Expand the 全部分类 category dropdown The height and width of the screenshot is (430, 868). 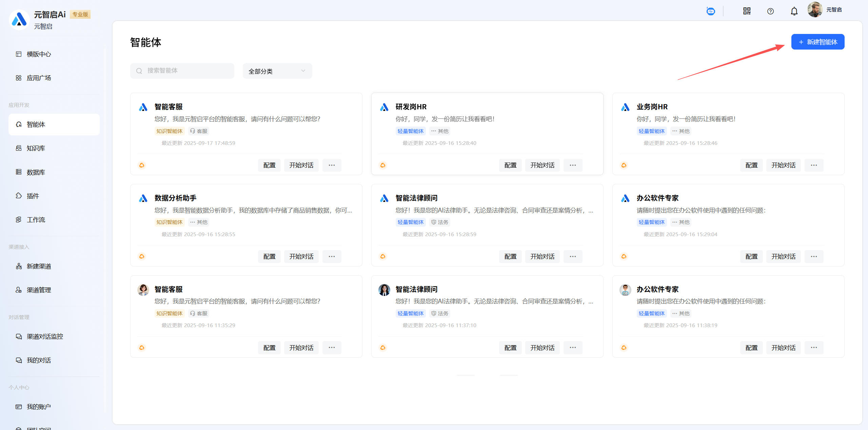[277, 71]
